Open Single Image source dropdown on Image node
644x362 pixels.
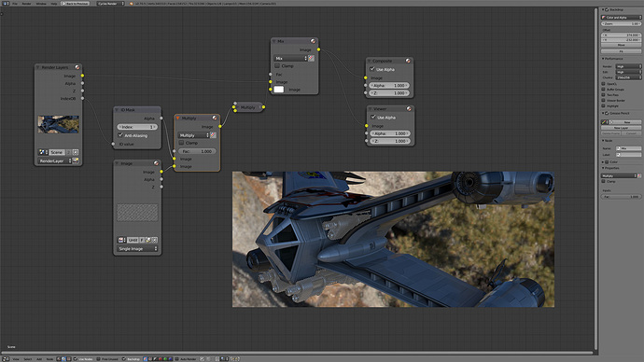click(x=137, y=248)
